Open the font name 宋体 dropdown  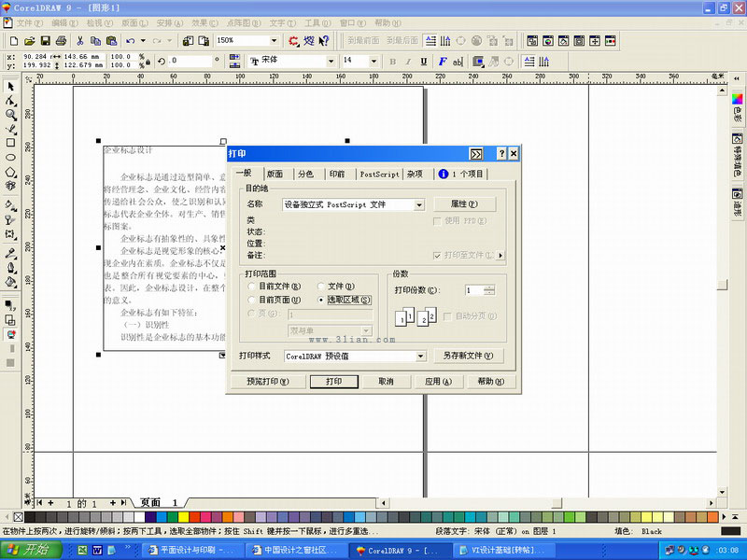tap(331, 62)
